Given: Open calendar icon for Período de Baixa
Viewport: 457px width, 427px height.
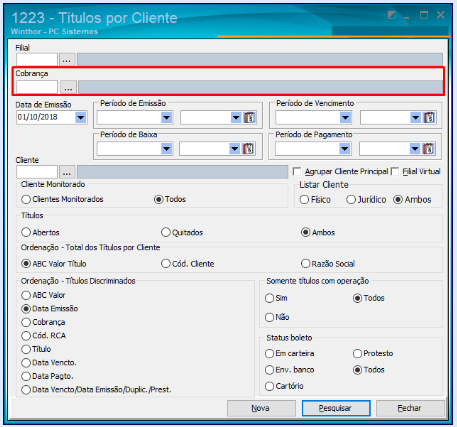Looking at the screenshot, I should click(248, 149).
